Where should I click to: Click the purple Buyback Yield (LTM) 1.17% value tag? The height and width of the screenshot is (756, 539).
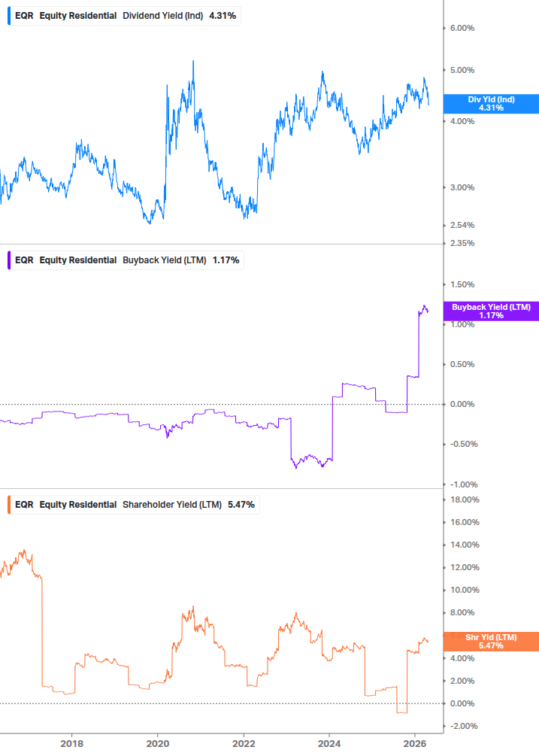(x=491, y=311)
